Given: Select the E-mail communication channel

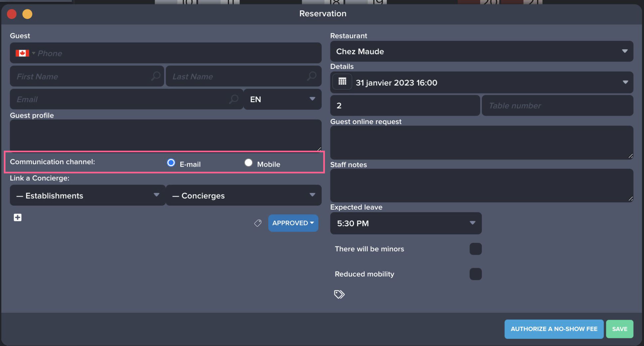Looking at the screenshot, I should coord(171,163).
